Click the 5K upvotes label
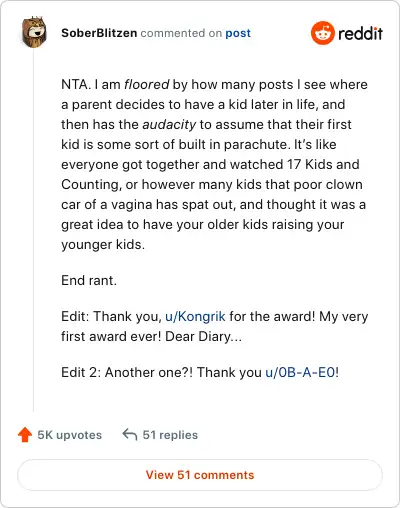Screen dimensions: 400x508 coord(70,435)
